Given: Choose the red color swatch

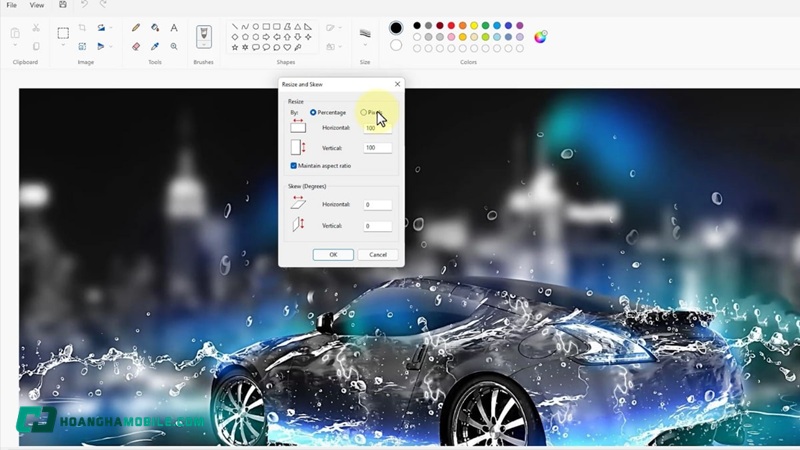Looking at the screenshot, I should pyautogui.click(x=451, y=26).
